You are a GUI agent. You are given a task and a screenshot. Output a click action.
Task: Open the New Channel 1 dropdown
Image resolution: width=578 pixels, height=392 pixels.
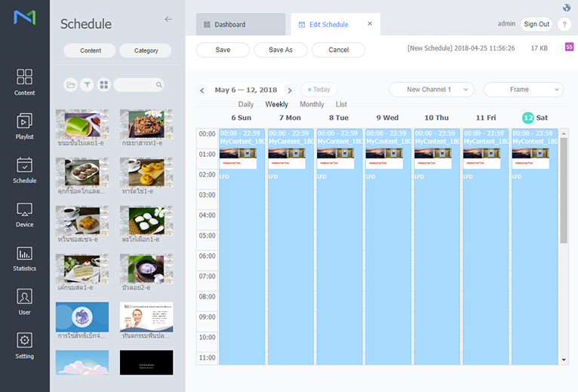[432, 90]
